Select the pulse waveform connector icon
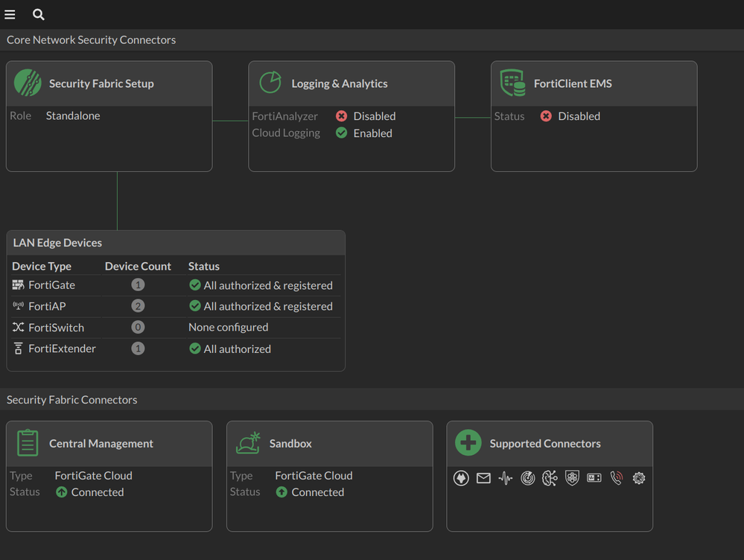The width and height of the screenshot is (744, 560). (x=506, y=478)
